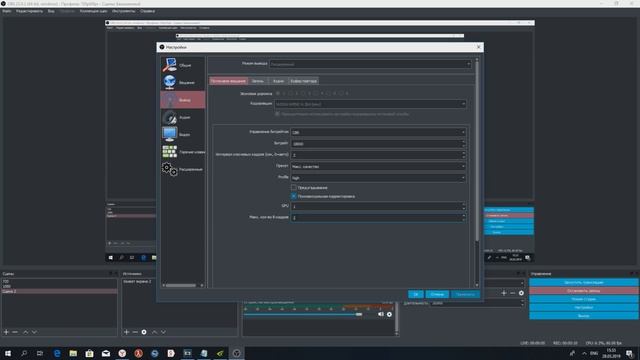
Task: Click the GPU number field
Action: [x=378, y=207]
